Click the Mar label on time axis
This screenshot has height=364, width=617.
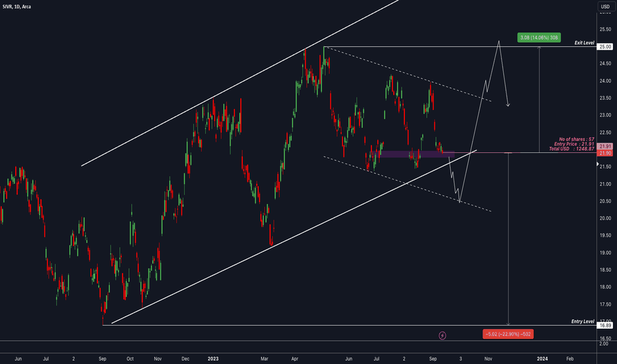pos(264,359)
